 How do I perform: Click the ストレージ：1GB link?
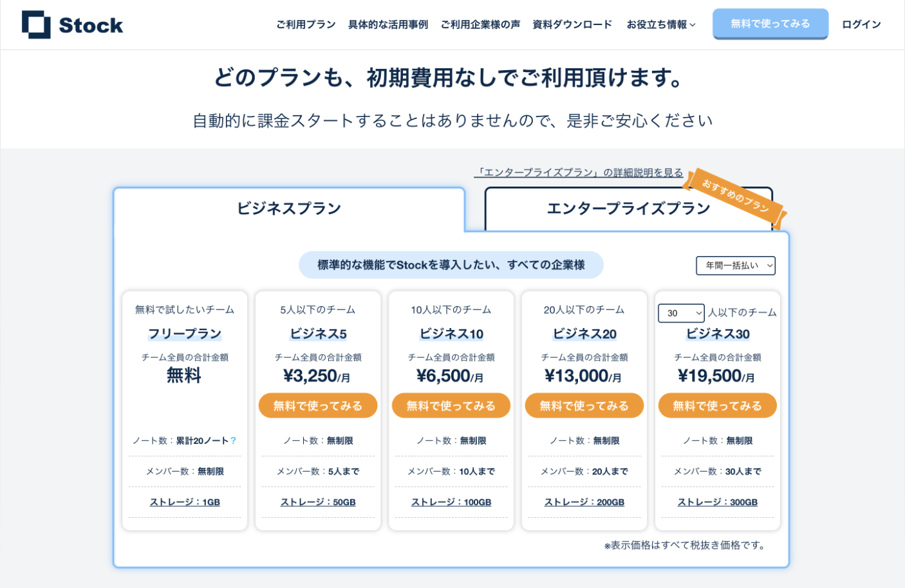[185, 502]
